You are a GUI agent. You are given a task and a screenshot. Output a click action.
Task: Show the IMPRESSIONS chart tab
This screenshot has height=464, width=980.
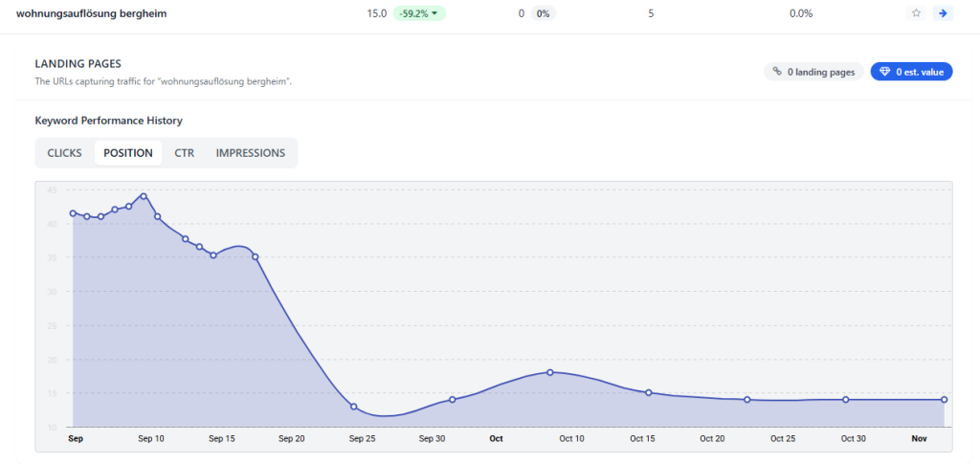pos(250,153)
